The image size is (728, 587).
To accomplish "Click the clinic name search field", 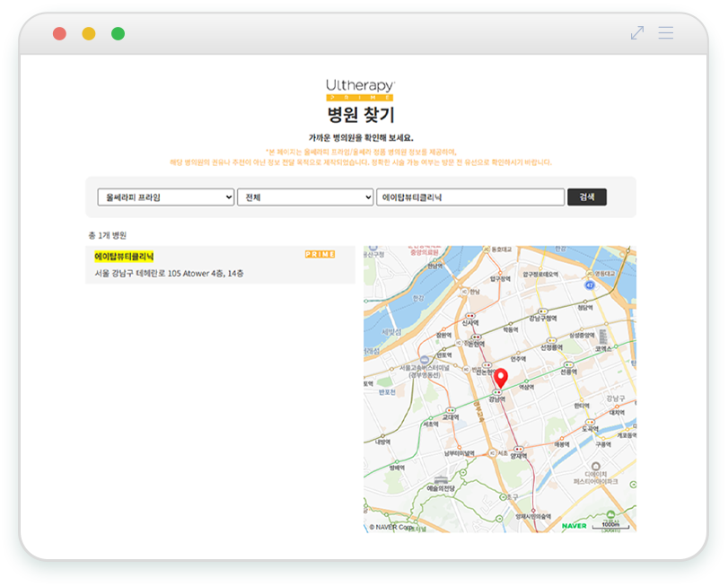I will tap(469, 197).
